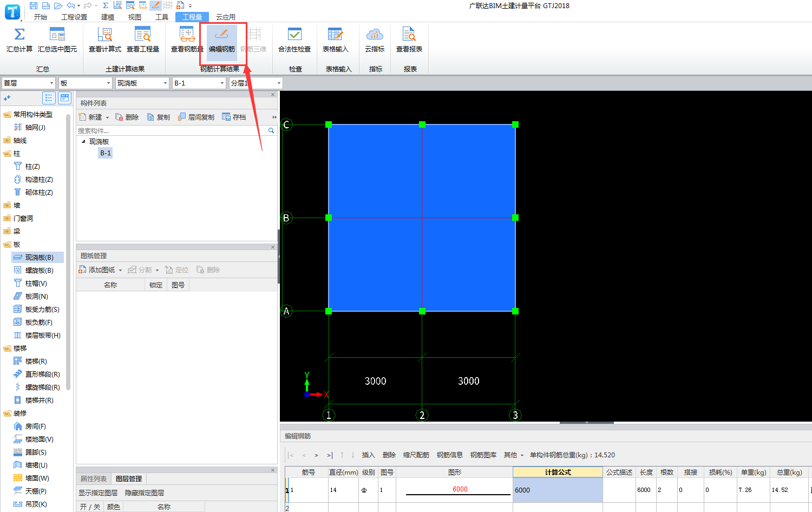Click the Save icon in quick access toolbar
Image resolution: width=812 pixels, height=512 pixels.
tap(34, 5)
